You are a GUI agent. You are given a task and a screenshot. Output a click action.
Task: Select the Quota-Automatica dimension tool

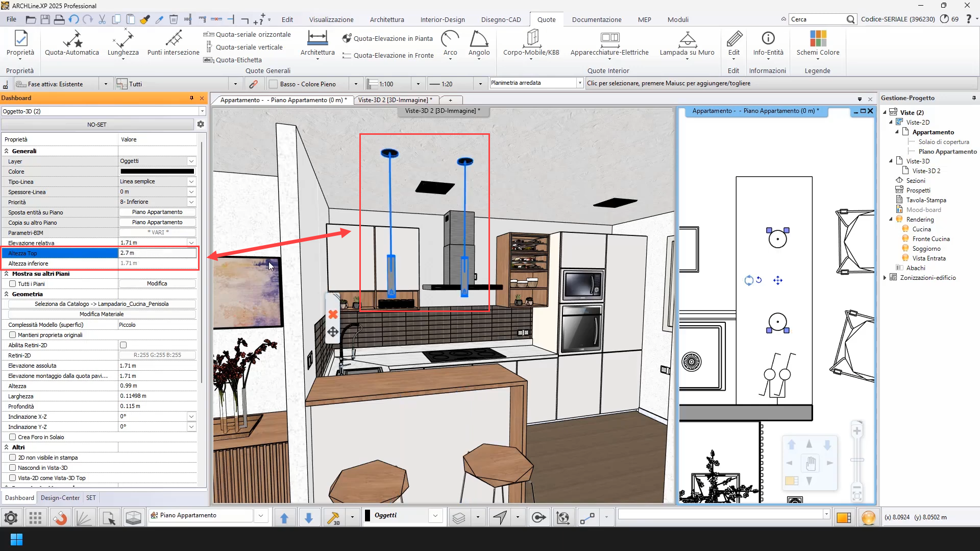(72, 43)
